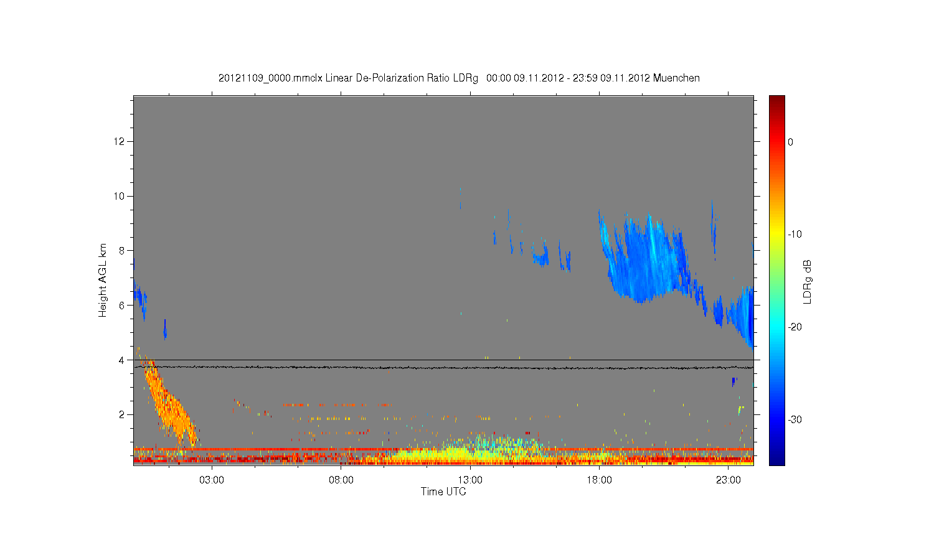
Task: Click the 13:00 time tick label
Action: tap(470, 480)
